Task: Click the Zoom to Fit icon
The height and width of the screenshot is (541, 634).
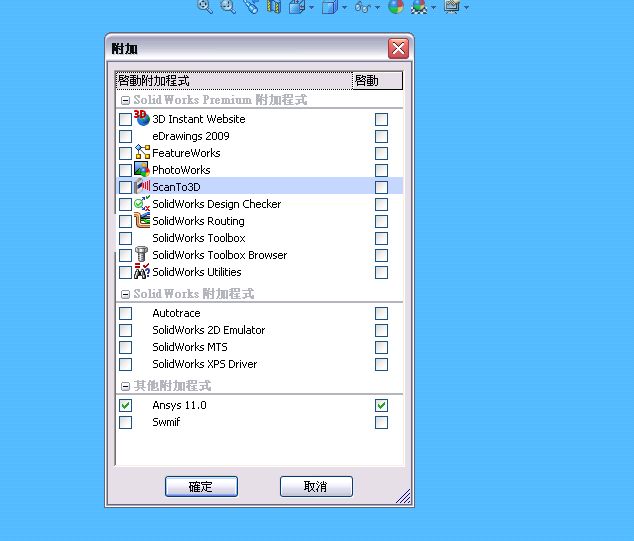Action: tap(205, 6)
